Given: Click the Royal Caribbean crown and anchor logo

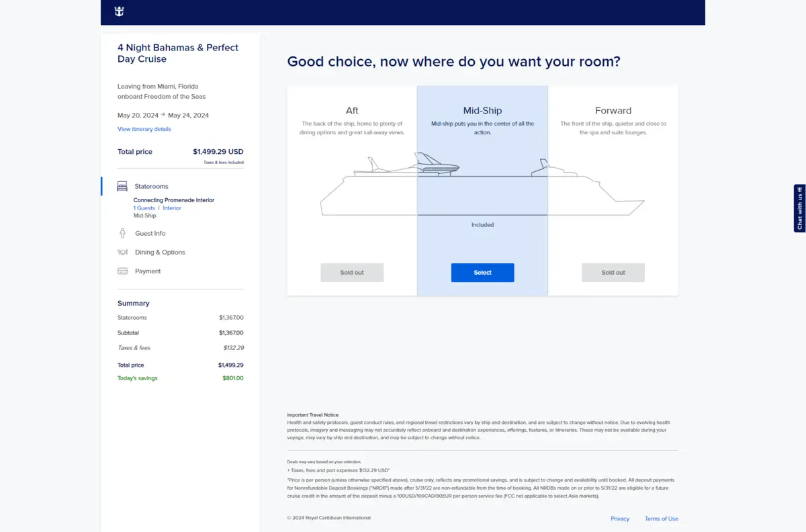Looking at the screenshot, I should (x=119, y=11).
